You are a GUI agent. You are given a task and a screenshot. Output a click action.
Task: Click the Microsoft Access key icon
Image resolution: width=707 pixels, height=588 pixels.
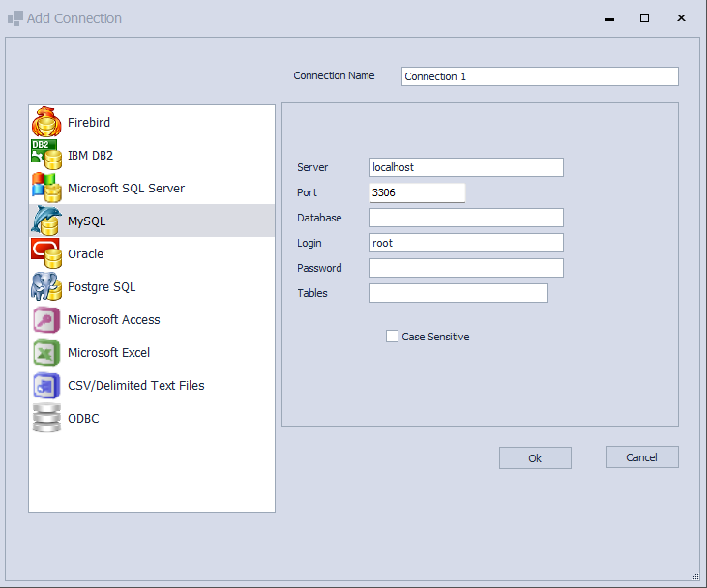click(46, 320)
